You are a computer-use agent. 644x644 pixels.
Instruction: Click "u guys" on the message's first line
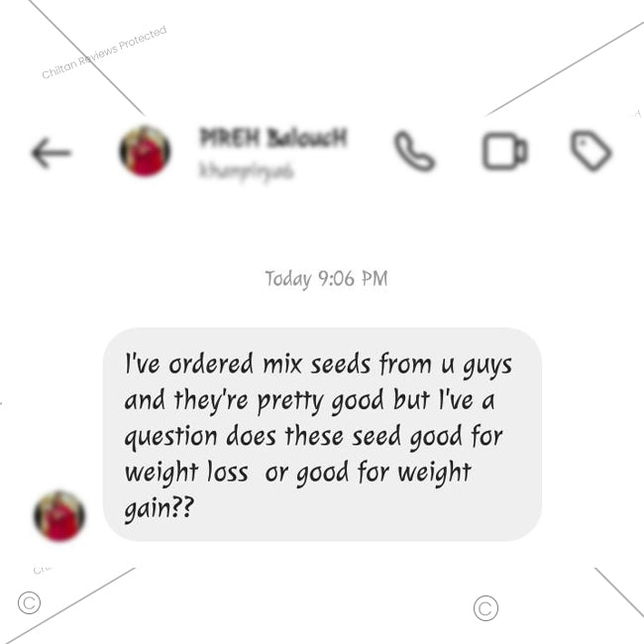click(x=477, y=366)
